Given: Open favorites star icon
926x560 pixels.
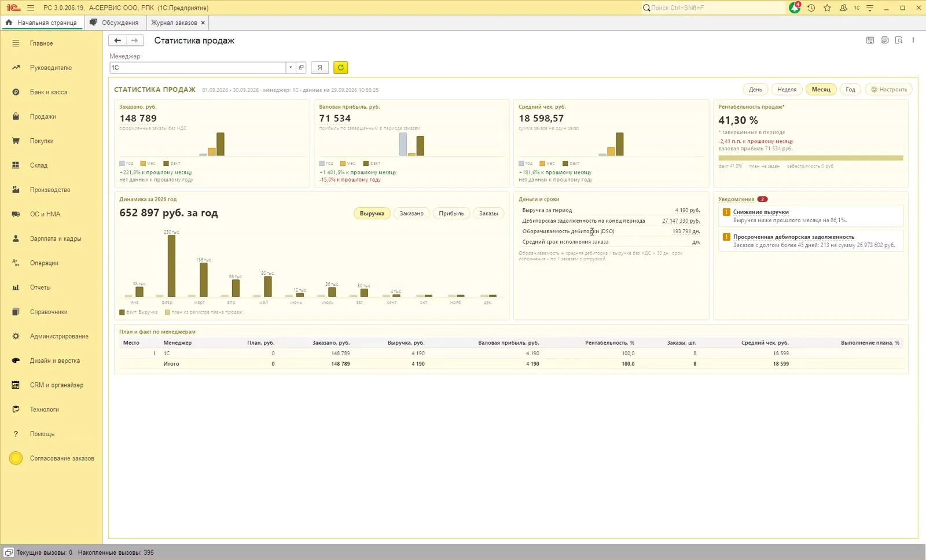Looking at the screenshot, I should click(827, 8).
